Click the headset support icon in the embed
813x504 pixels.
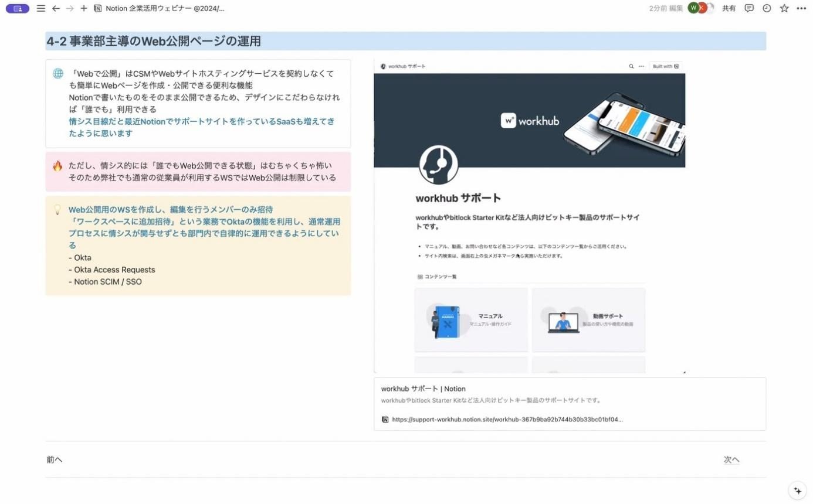(x=439, y=165)
